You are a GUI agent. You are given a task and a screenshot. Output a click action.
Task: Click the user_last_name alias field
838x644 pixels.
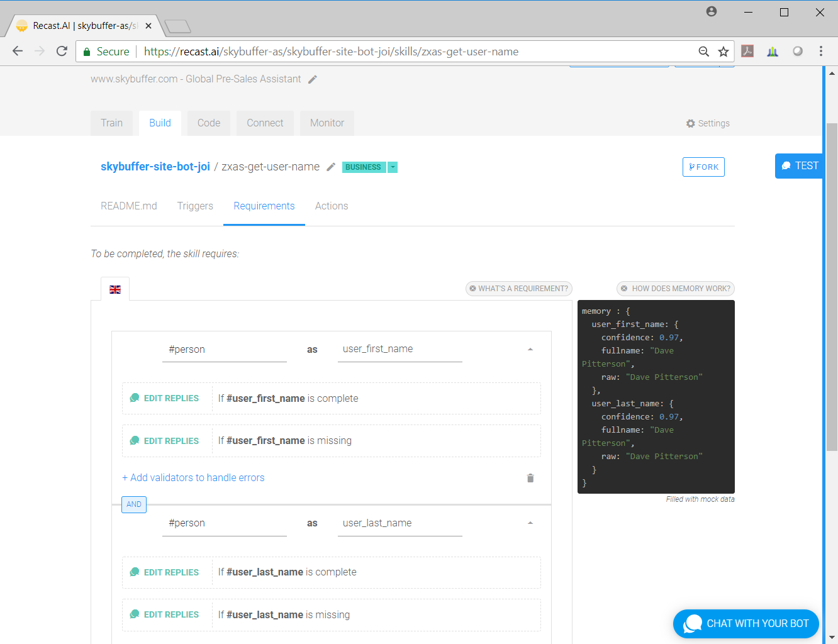click(x=400, y=523)
